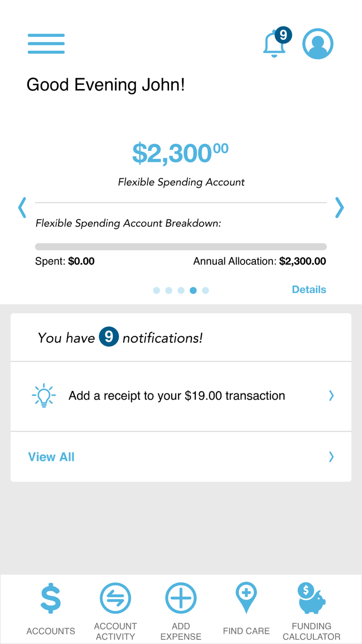
Task: Launch the Funding Calculator piggy bank icon
Action: (311, 598)
